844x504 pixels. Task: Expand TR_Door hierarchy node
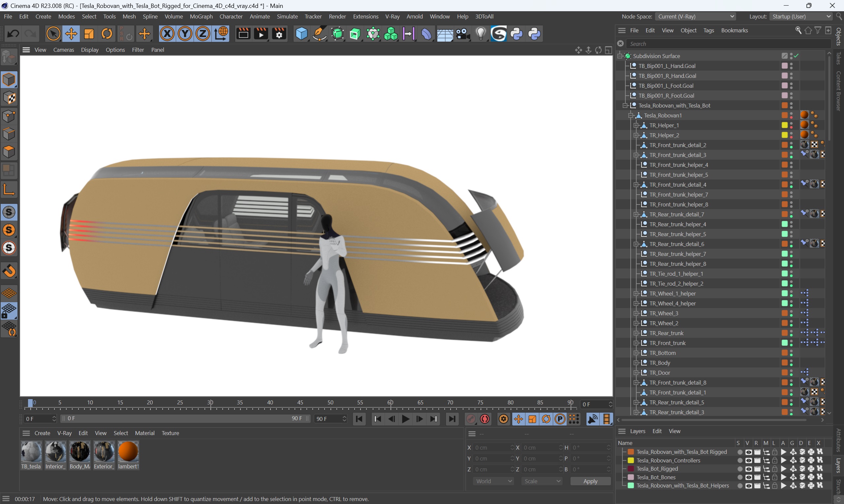[x=636, y=373]
